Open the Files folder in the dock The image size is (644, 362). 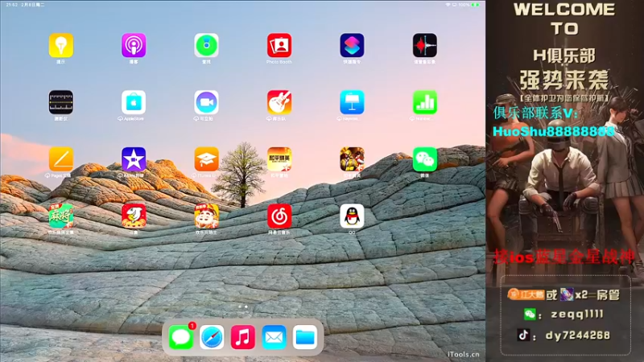[x=305, y=337]
